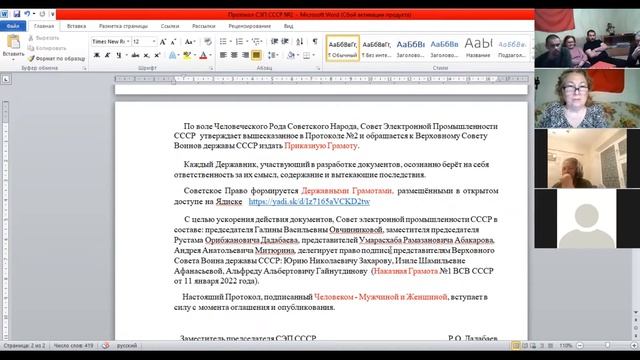The width and height of the screenshot is (640, 360).
Task: Toggle italic formatting
Action: pyautogui.click(x=107, y=55)
